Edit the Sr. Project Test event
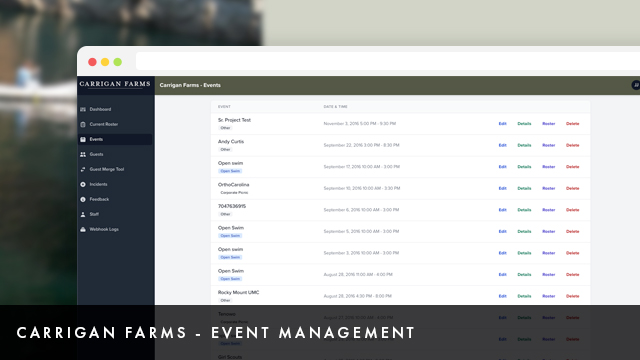 coord(502,124)
